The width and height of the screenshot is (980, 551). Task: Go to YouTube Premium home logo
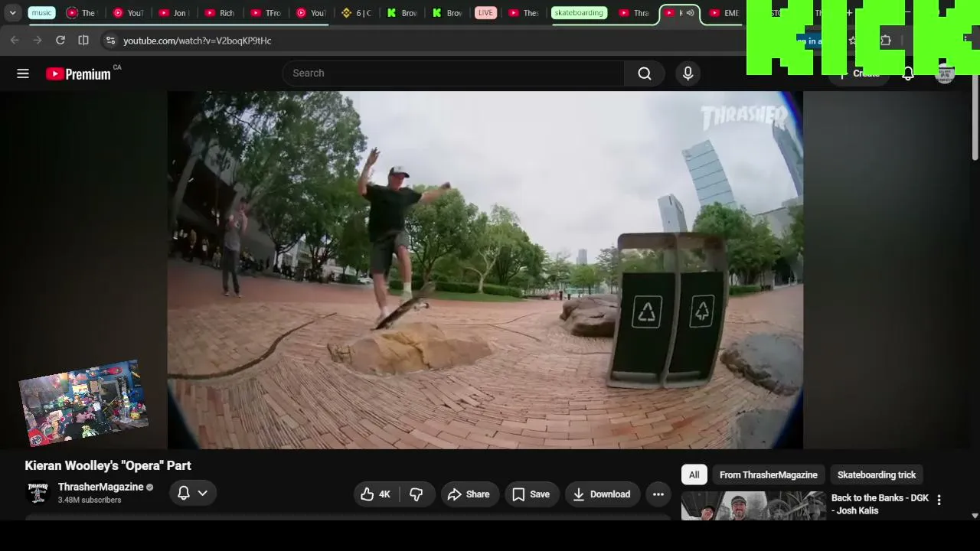click(x=78, y=74)
